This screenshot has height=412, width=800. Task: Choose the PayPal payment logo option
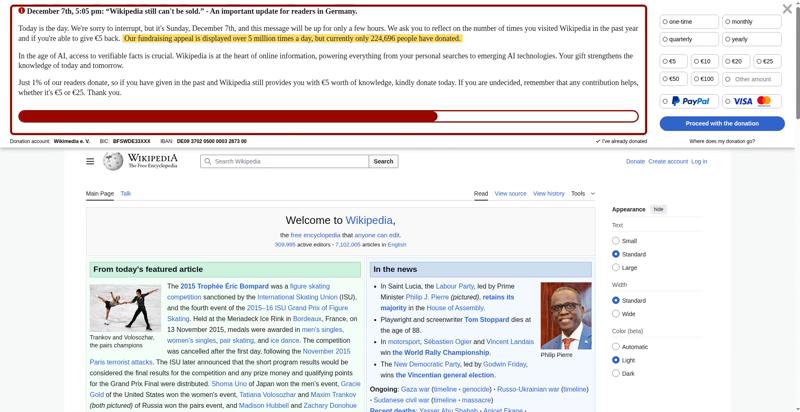pos(690,101)
